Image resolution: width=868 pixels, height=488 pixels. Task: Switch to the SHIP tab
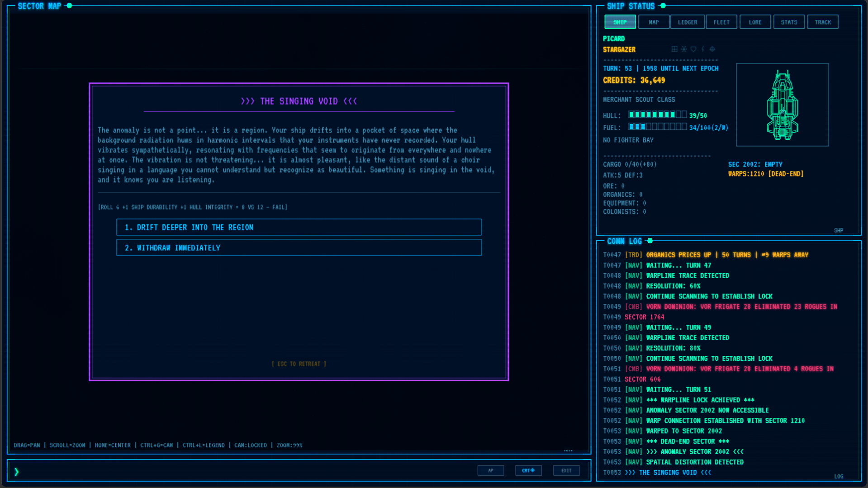(620, 22)
